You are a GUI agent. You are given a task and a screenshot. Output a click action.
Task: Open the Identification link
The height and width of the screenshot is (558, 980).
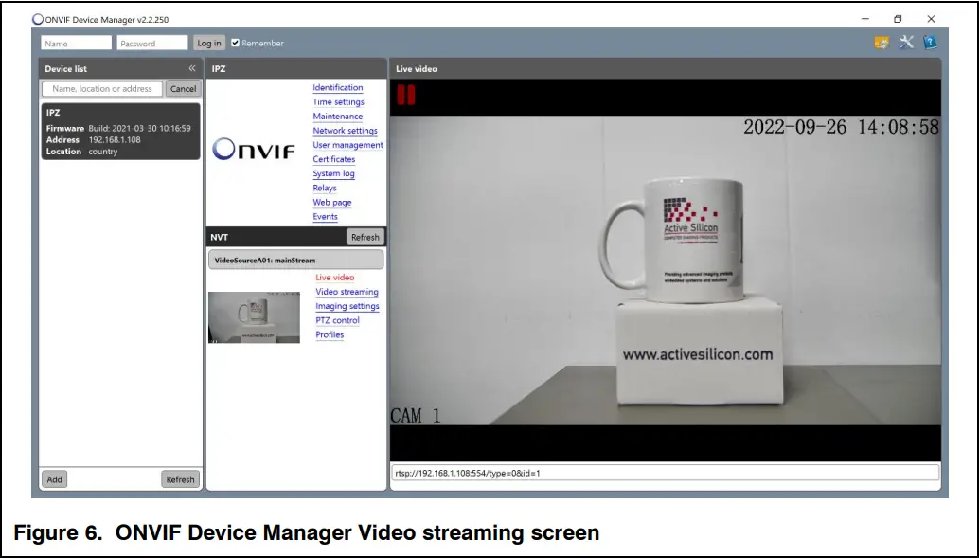tap(338, 88)
